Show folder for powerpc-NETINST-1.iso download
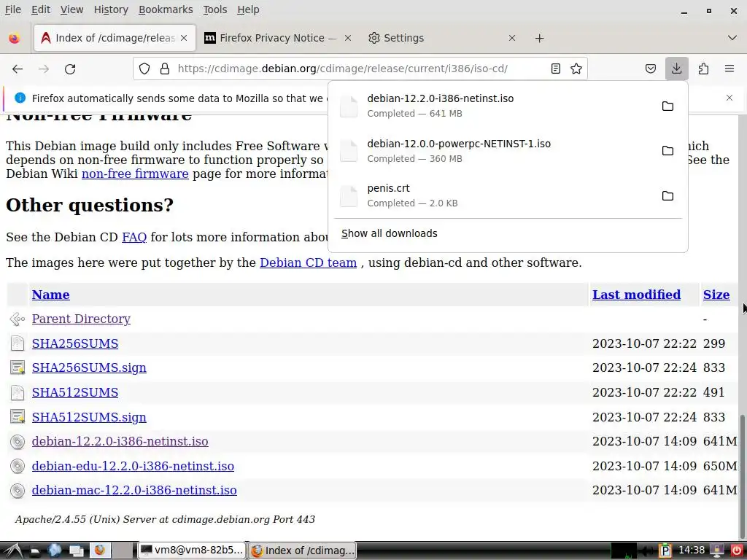 (x=667, y=150)
